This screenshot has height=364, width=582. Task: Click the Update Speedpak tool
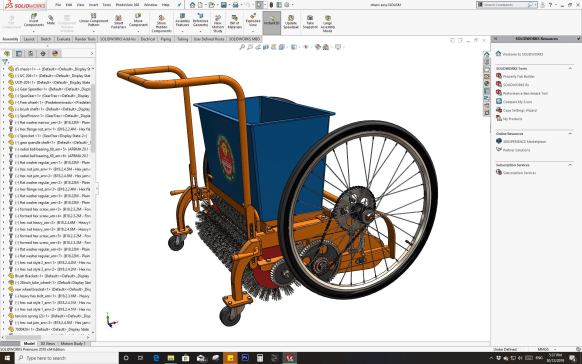pos(291,22)
